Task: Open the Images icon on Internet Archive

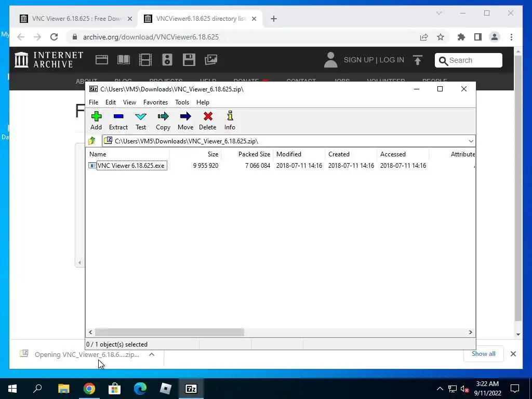Action: pyautogui.click(x=211, y=60)
